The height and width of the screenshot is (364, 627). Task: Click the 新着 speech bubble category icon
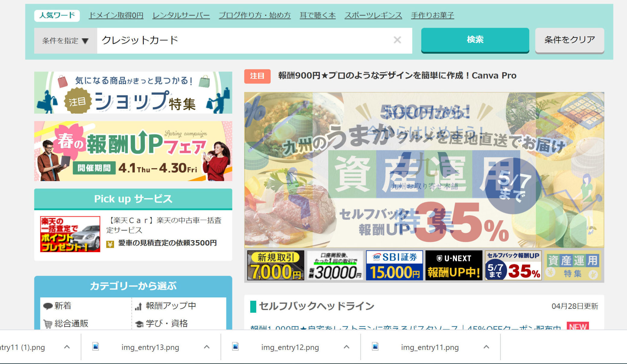[48, 306]
